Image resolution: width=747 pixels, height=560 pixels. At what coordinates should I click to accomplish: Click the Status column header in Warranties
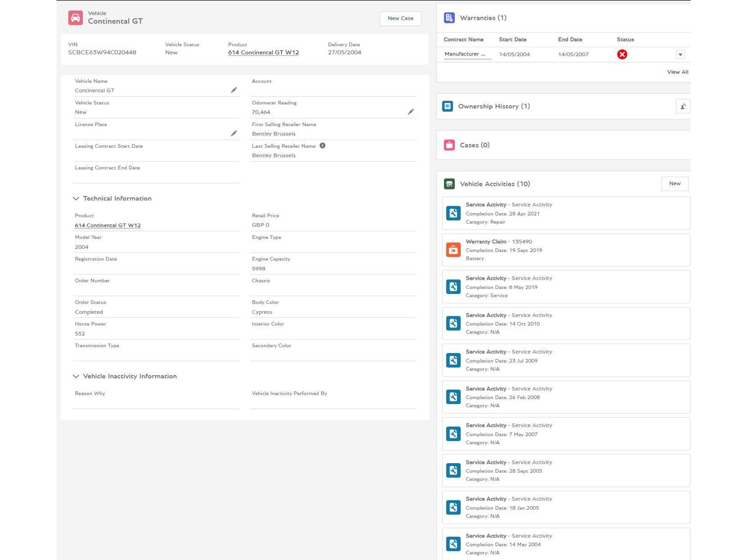[x=625, y=40]
